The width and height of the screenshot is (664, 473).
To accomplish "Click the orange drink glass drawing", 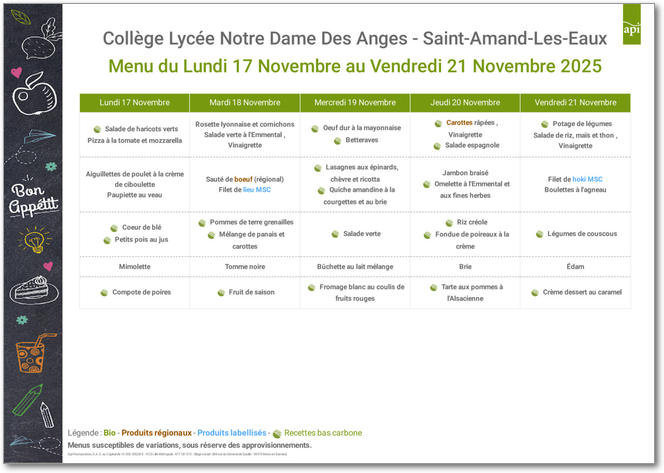I will tap(30, 354).
